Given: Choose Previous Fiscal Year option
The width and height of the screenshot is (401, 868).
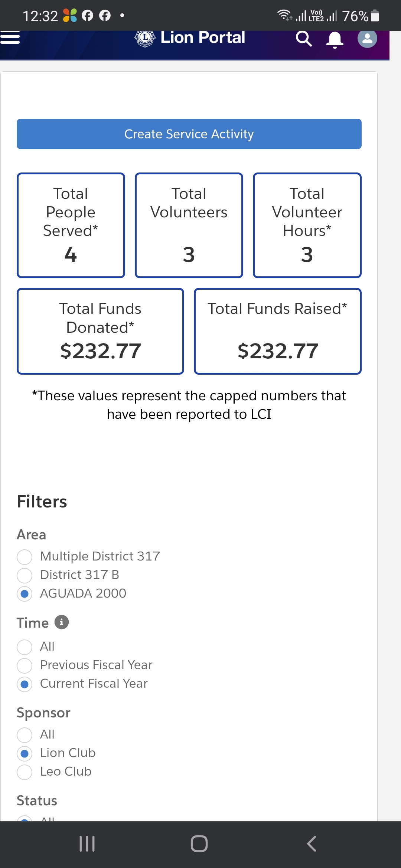Looking at the screenshot, I should click(25, 665).
